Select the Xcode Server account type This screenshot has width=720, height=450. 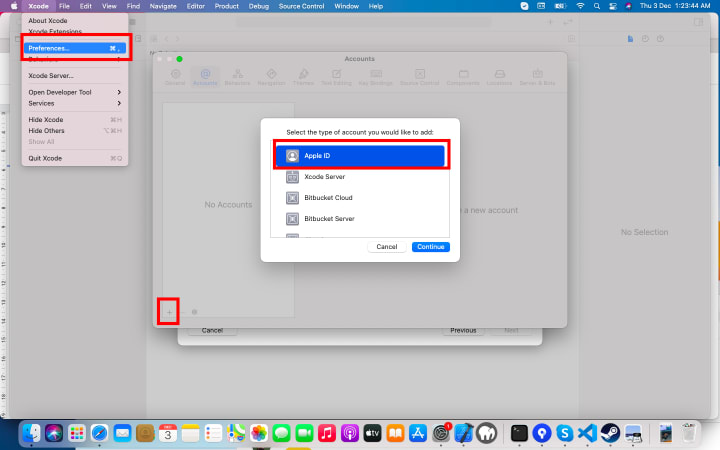tap(360, 177)
